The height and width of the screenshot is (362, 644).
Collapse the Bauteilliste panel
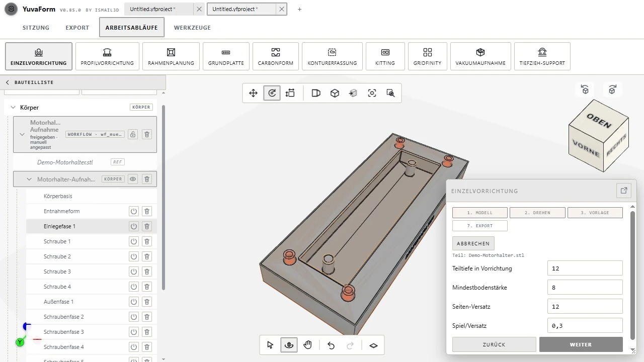pos(8,82)
